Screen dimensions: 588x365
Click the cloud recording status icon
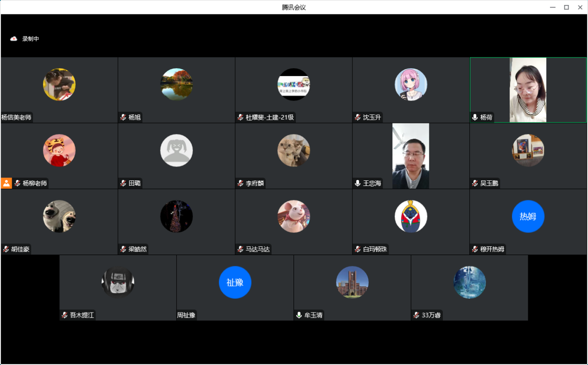pos(13,39)
